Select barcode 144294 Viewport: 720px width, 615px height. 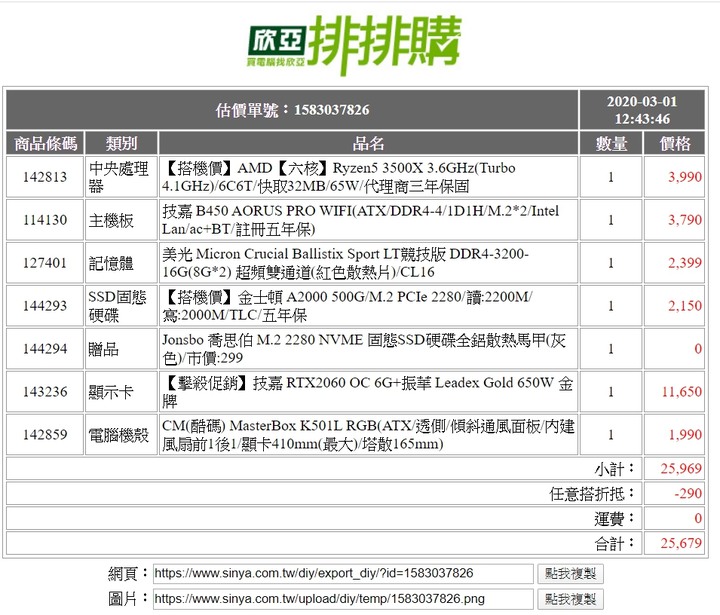45,349
